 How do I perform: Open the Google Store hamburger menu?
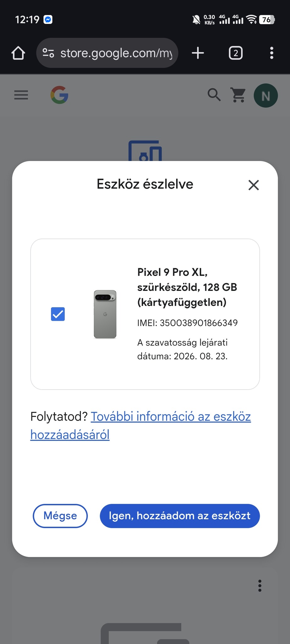(x=21, y=95)
